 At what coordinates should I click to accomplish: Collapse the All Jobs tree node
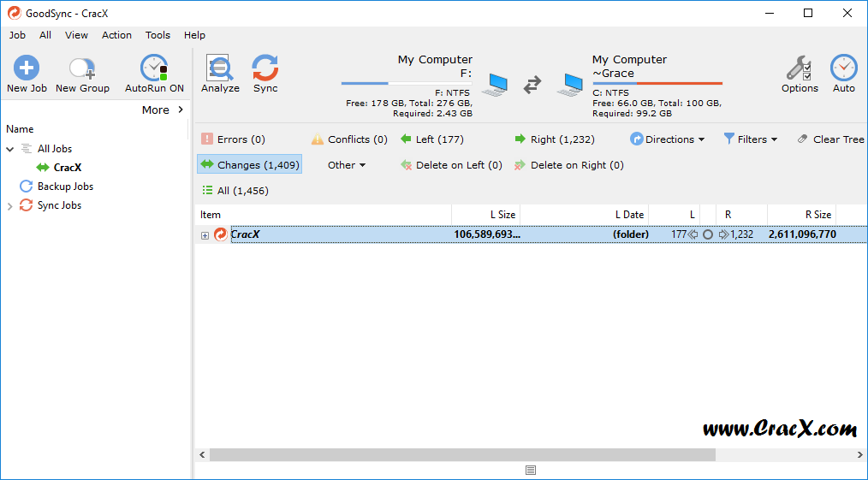coord(10,149)
